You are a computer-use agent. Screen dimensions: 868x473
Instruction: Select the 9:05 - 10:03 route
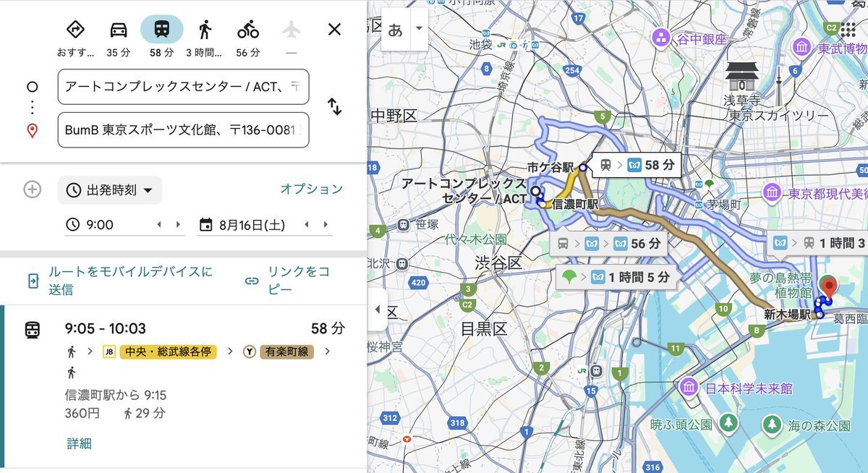pyautogui.click(x=184, y=386)
